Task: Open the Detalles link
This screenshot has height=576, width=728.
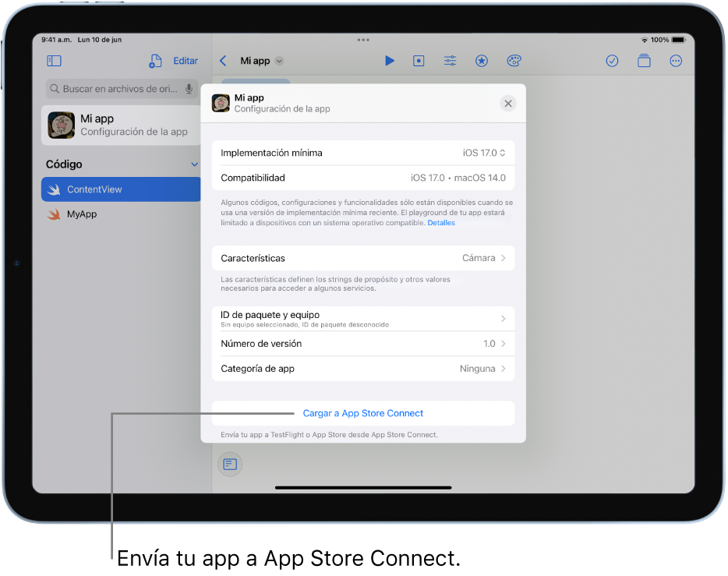Action: point(441,223)
